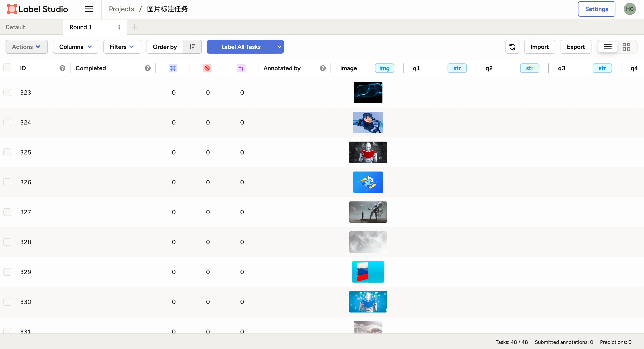Click the cancelled annotations column icon
The height and width of the screenshot is (349, 644).
coord(207,68)
